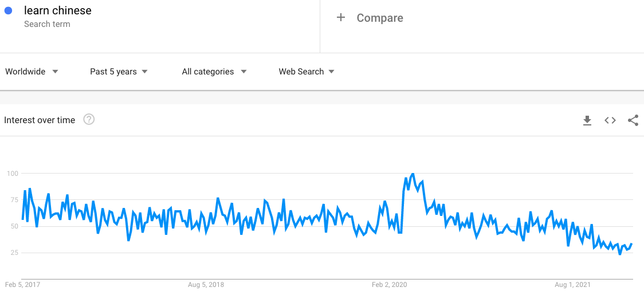This screenshot has height=303, width=644.
Task: Click the Interest over time heading
Action: 40,120
